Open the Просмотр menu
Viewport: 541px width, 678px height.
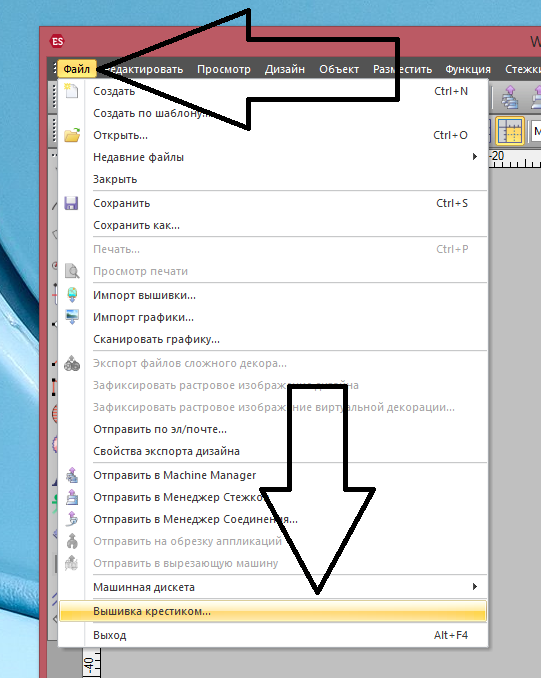pyautogui.click(x=224, y=69)
